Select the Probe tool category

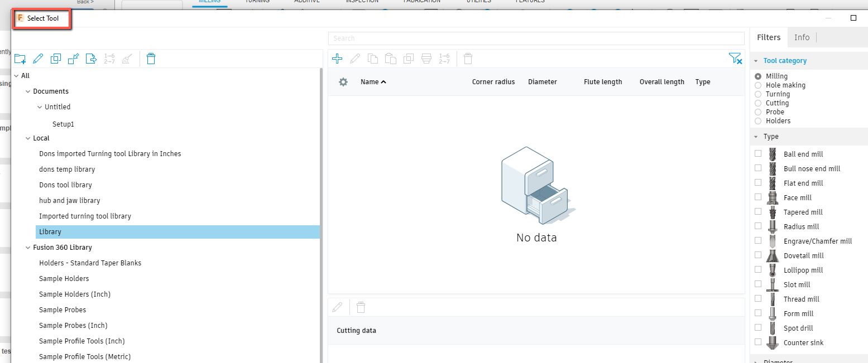point(757,112)
